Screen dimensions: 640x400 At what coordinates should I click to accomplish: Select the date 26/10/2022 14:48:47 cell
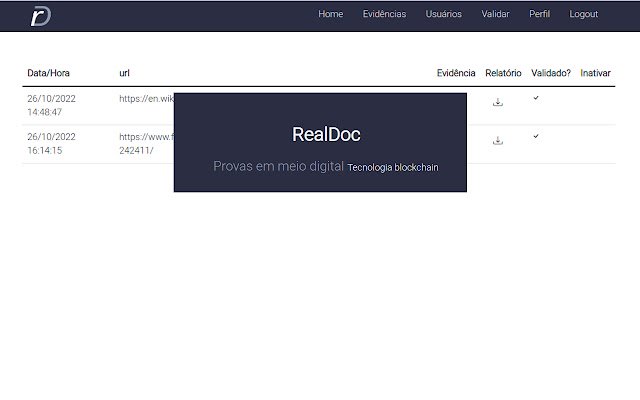click(51, 105)
